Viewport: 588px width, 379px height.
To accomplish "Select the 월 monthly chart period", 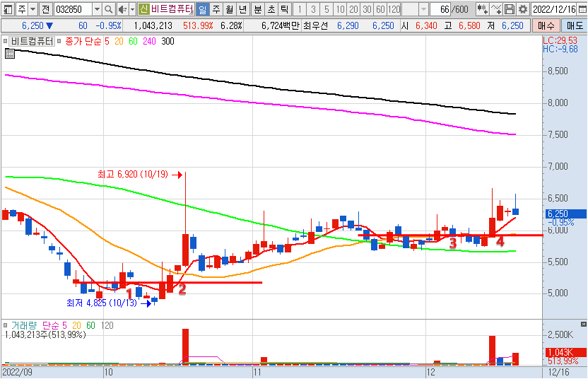I will pos(230,9).
